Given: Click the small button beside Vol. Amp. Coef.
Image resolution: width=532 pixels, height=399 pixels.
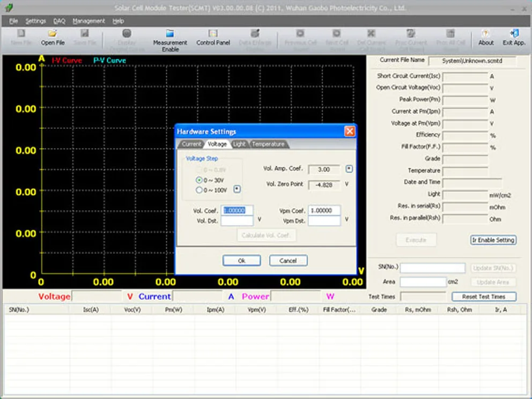Looking at the screenshot, I should click(349, 169).
